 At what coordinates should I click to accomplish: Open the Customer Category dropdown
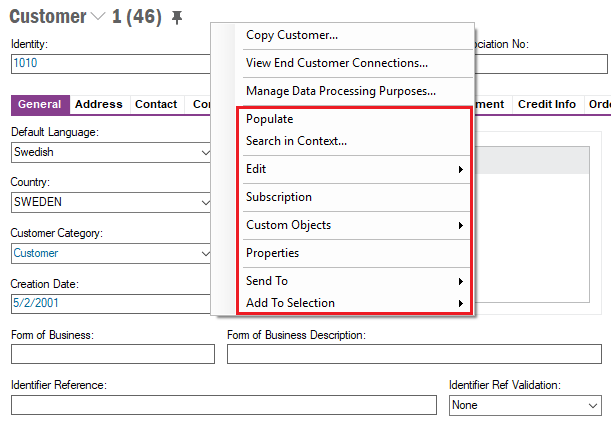point(205,253)
